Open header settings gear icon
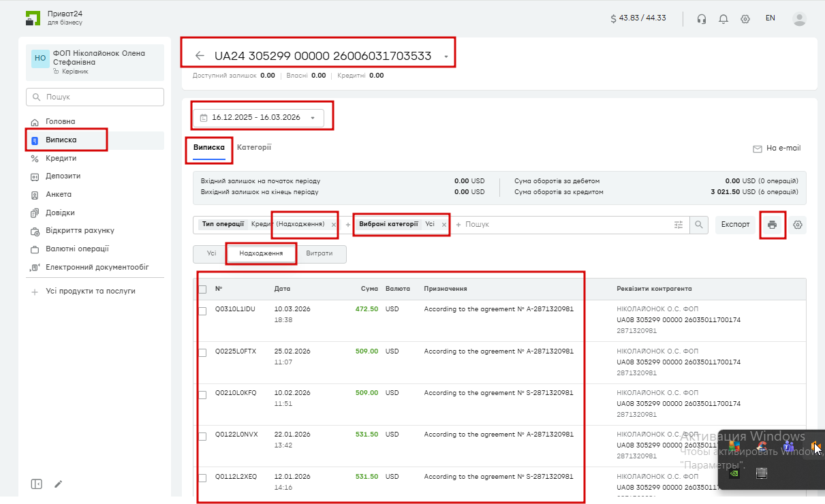 click(x=745, y=19)
